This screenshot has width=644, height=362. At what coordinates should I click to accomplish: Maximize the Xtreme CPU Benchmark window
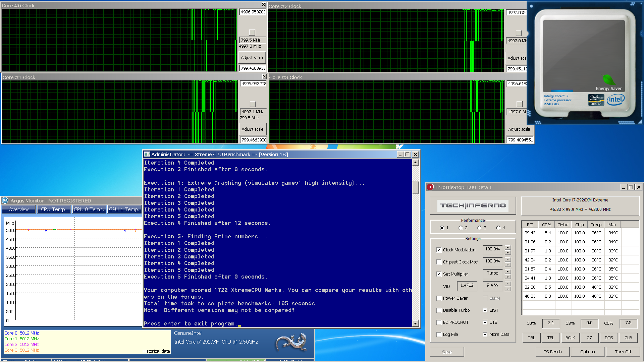[x=408, y=154]
